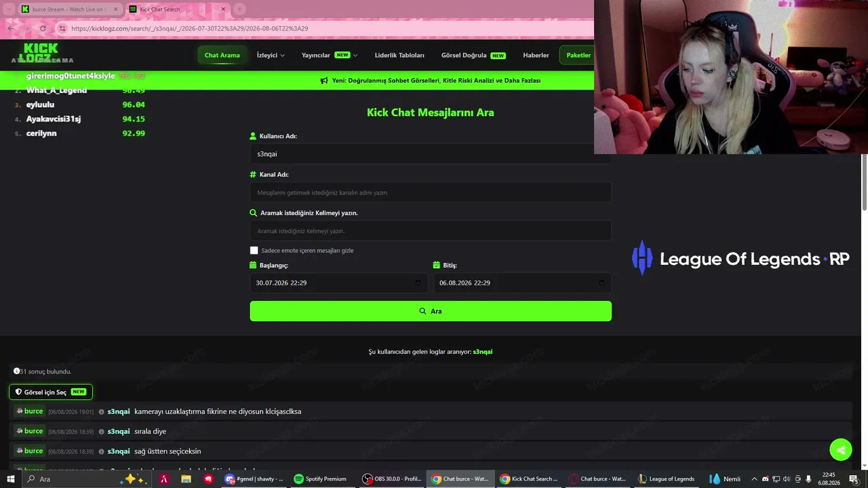This screenshot has height=488, width=868.
Task: Close the 'Kick Chat Search' browser tab
Action: tap(223, 9)
